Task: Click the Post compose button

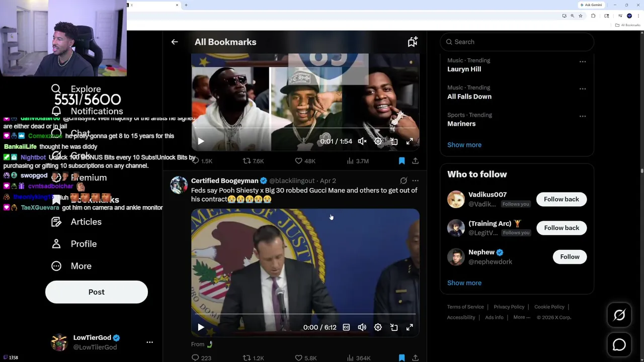Action: (x=97, y=292)
